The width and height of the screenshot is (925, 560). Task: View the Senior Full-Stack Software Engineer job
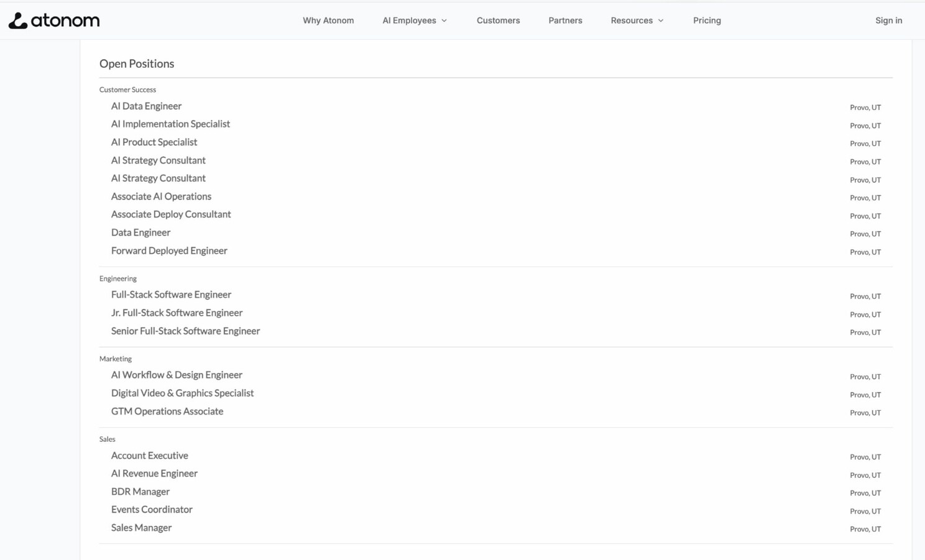(x=185, y=331)
